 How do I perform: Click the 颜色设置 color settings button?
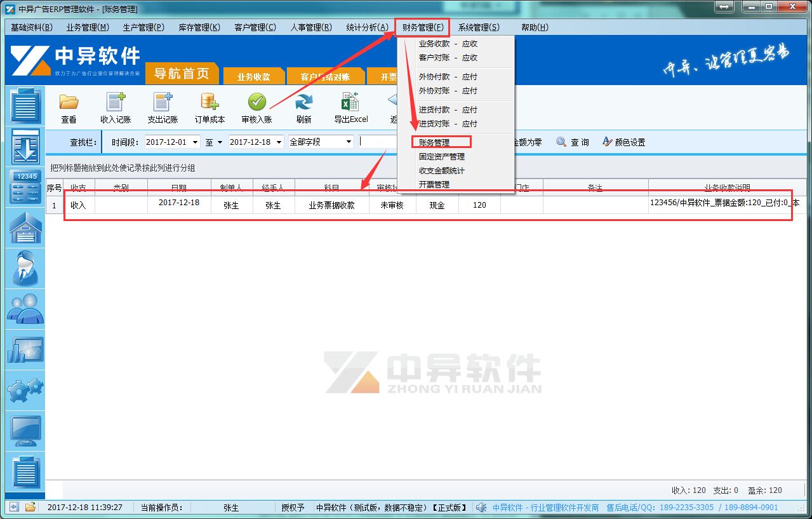click(x=624, y=142)
